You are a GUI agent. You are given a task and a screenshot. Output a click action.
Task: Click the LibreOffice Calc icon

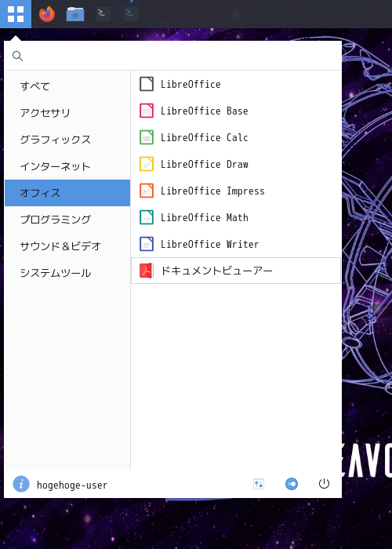[147, 137]
